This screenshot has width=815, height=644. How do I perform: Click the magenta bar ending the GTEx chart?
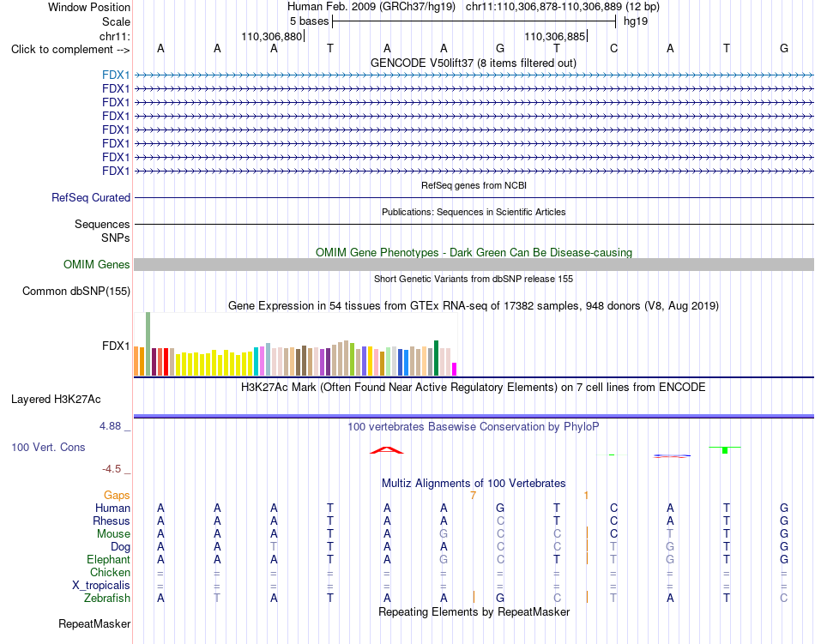pos(455,370)
